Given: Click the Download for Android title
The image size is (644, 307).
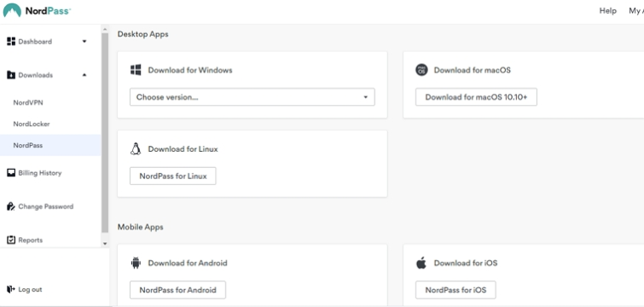Looking at the screenshot, I should (x=188, y=264).
